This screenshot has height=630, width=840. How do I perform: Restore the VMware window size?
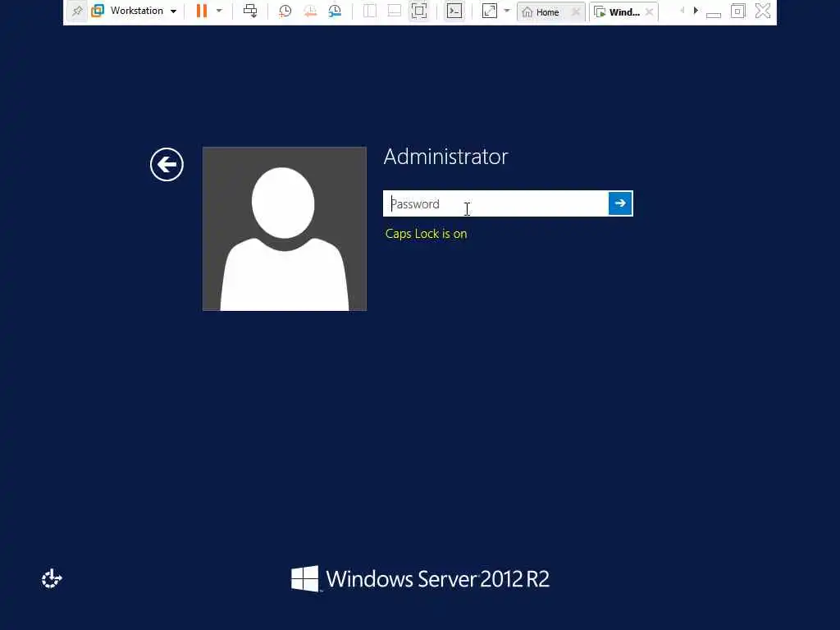(737, 11)
